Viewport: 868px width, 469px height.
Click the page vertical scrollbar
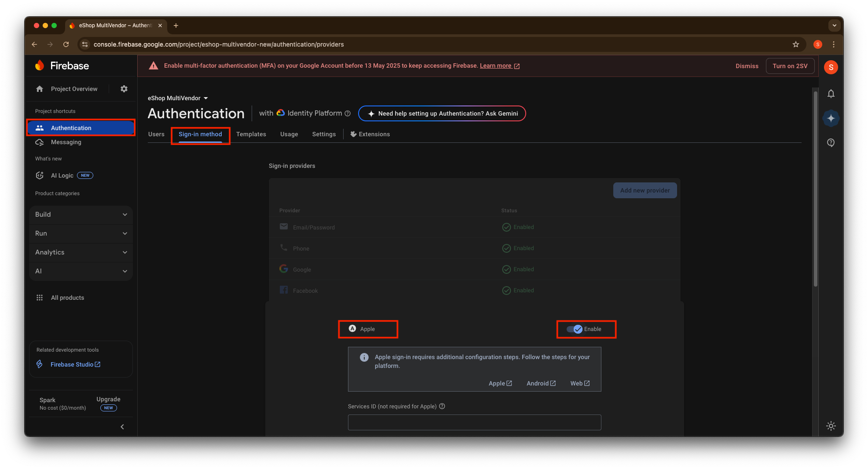pos(815,189)
